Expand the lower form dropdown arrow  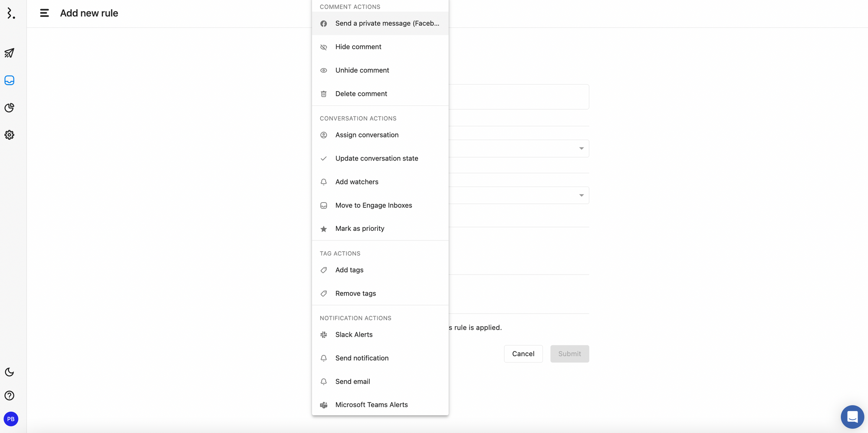(x=582, y=195)
